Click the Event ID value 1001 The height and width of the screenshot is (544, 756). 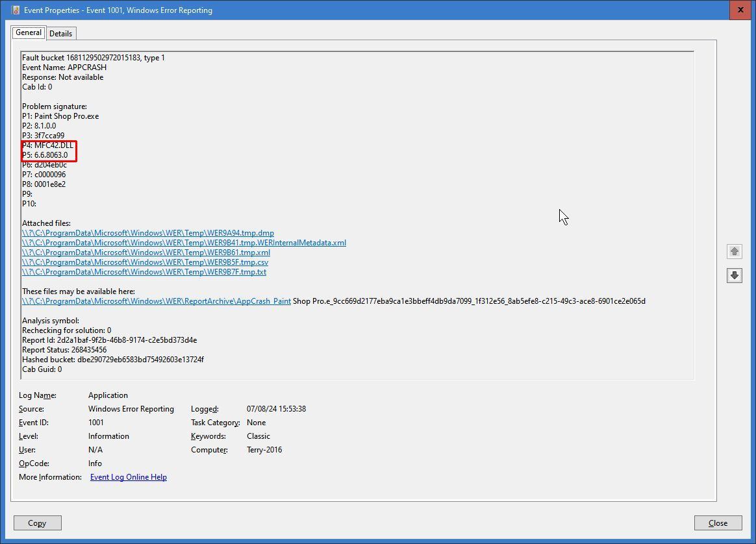(x=96, y=423)
